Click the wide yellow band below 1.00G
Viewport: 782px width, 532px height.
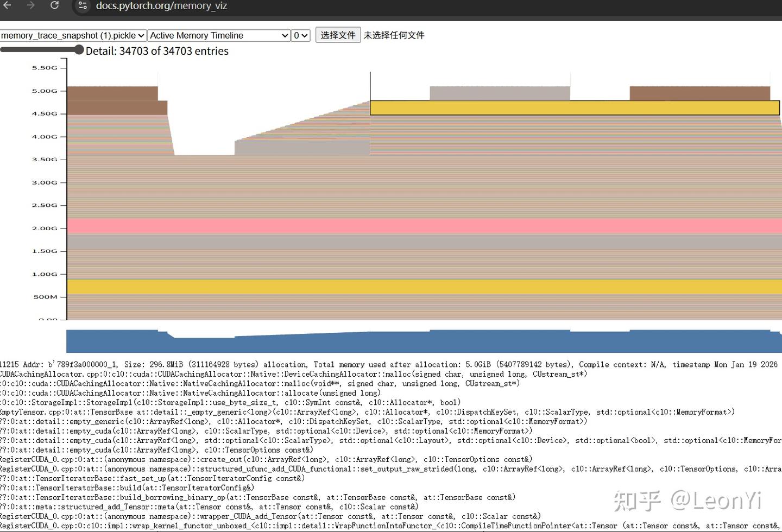[x=424, y=287]
